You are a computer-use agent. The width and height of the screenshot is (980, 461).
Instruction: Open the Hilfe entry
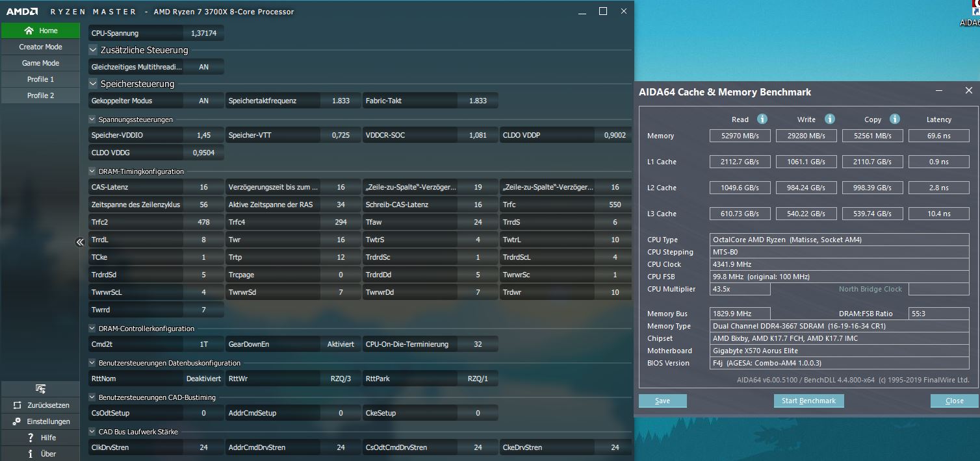click(40, 438)
